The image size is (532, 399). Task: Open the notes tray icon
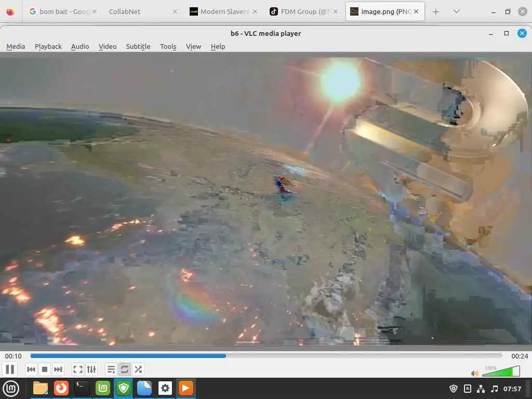[467, 389]
